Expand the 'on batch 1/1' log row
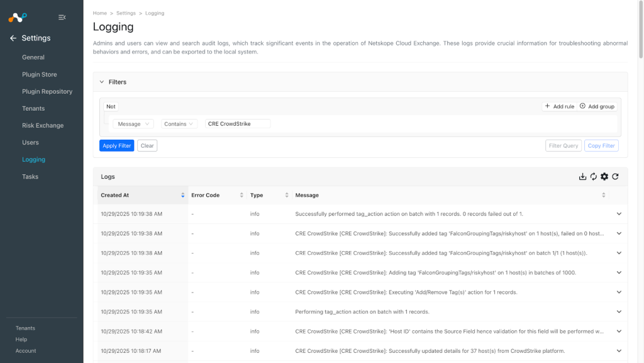This screenshot has height=363, width=644. (x=619, y=253)
